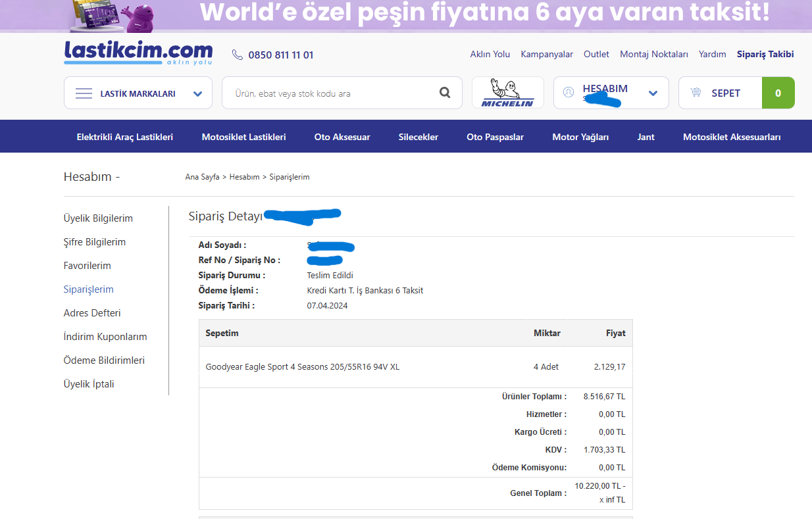
Task: Click KDV value 1.703,33 TL
Action: [604, 450]
